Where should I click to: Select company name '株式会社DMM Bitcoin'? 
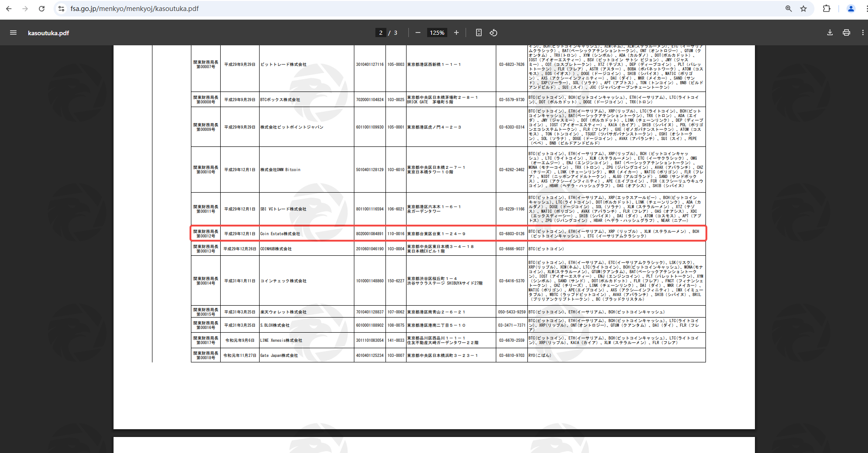[280, 170]
